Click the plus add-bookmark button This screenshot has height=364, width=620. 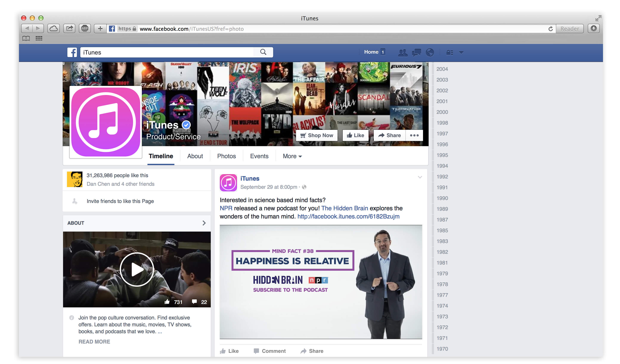point(100,29)
